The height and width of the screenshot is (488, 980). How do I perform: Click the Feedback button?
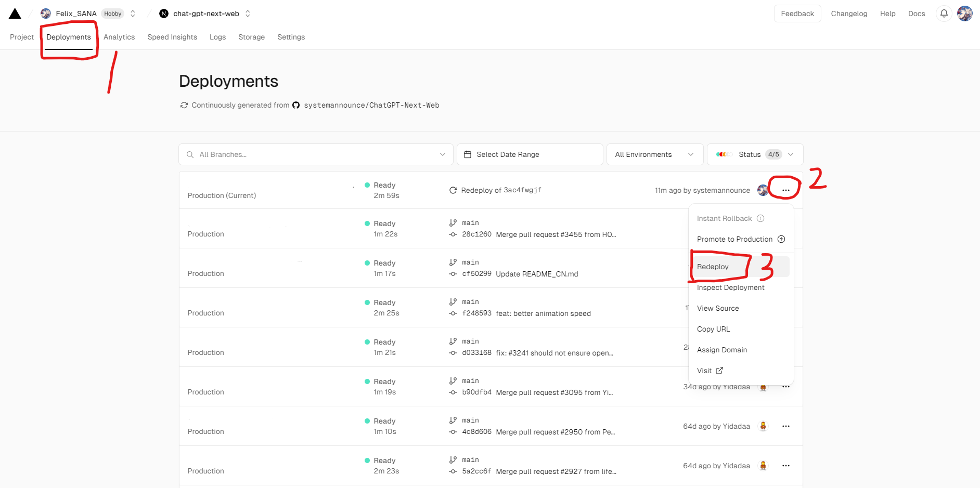(x=797, y=14)
